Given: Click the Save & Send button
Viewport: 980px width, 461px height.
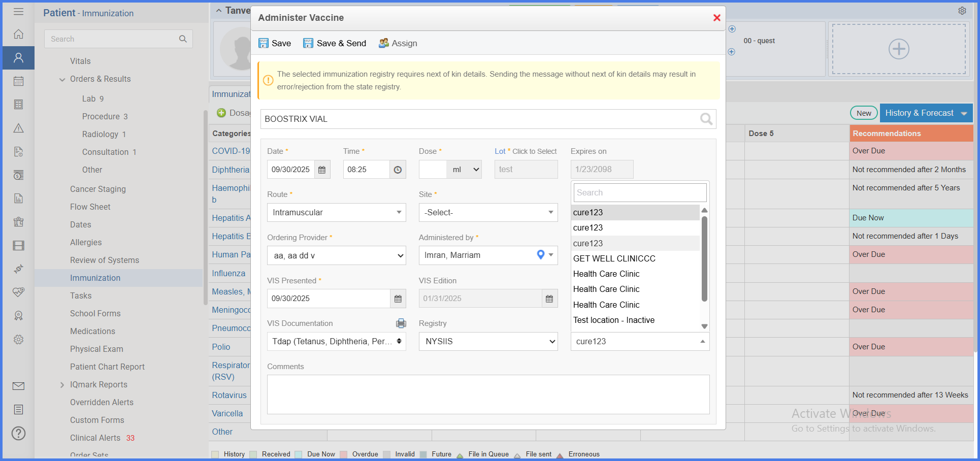Looking at the screenshot, I should (x=335, y=43).
